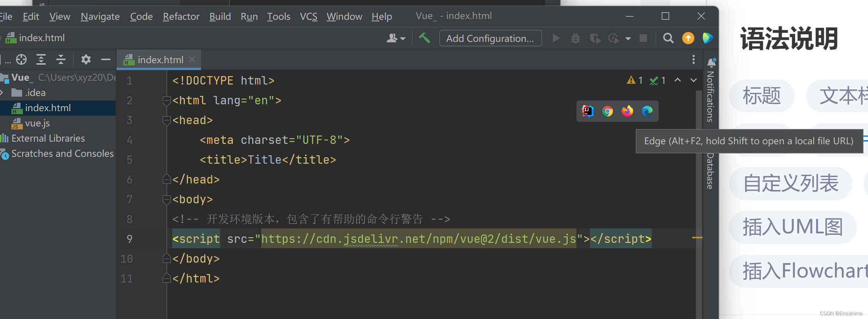Open the Refactor menu
Viewport: 868px width, 319px height.
pos(181,16)
